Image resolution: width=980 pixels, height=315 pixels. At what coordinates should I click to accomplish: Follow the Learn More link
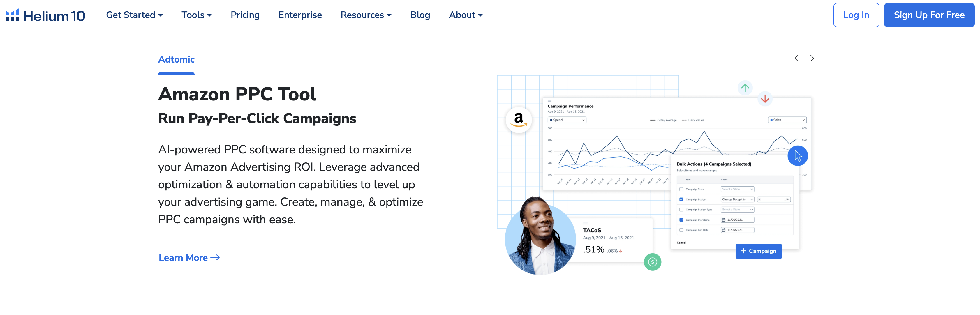[x=189, y=258]
